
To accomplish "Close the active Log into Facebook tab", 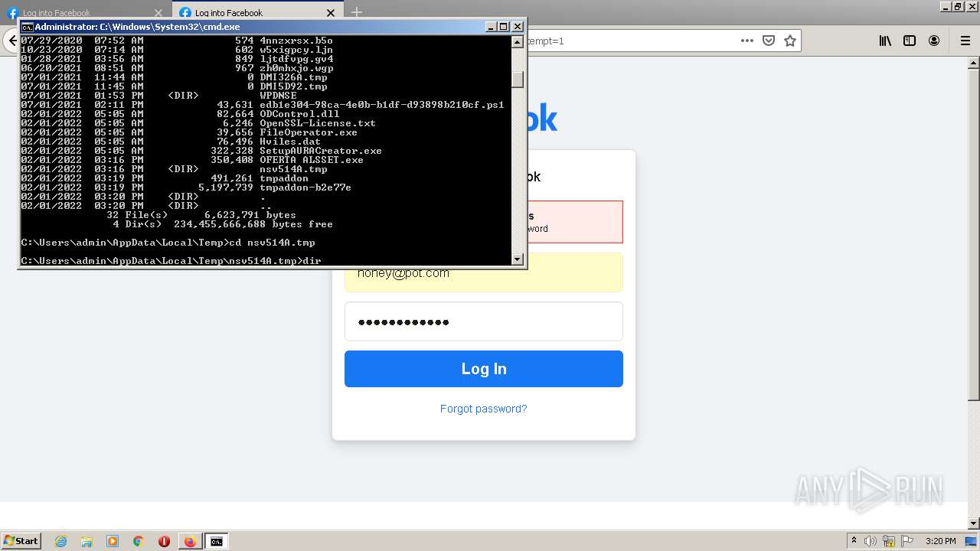I will tap(331, 13).
